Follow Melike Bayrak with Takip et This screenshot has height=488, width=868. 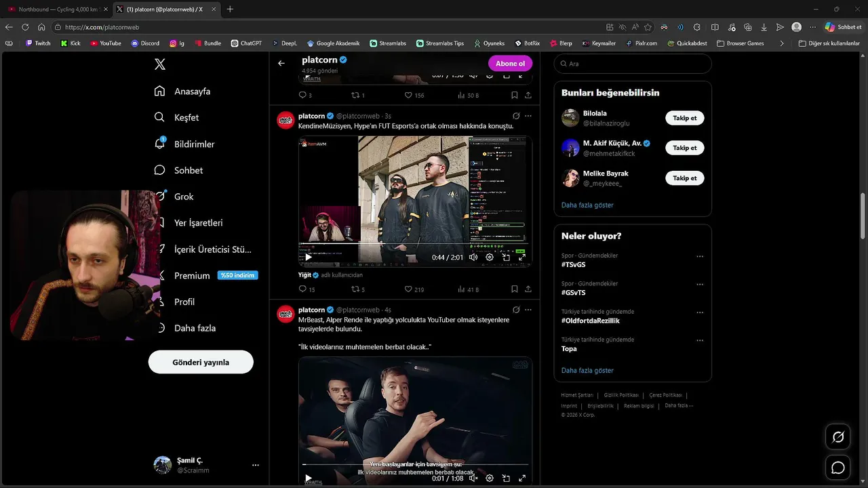[x=685, y=178]
